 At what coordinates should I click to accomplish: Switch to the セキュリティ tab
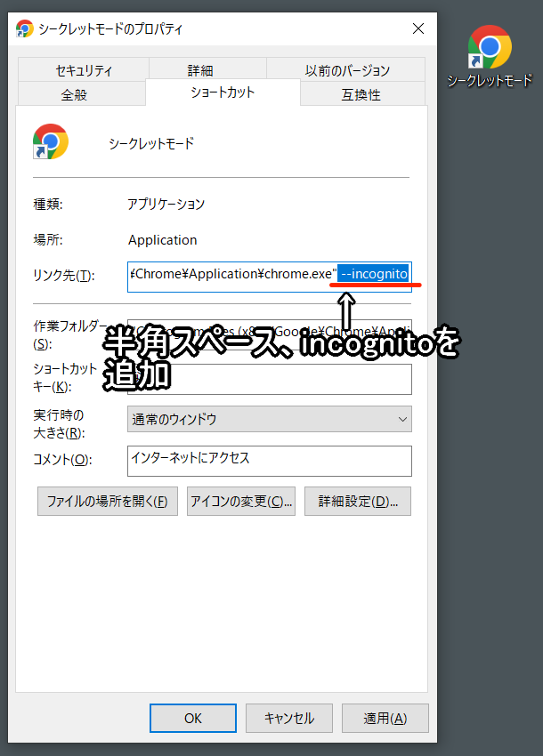[84, 70]
